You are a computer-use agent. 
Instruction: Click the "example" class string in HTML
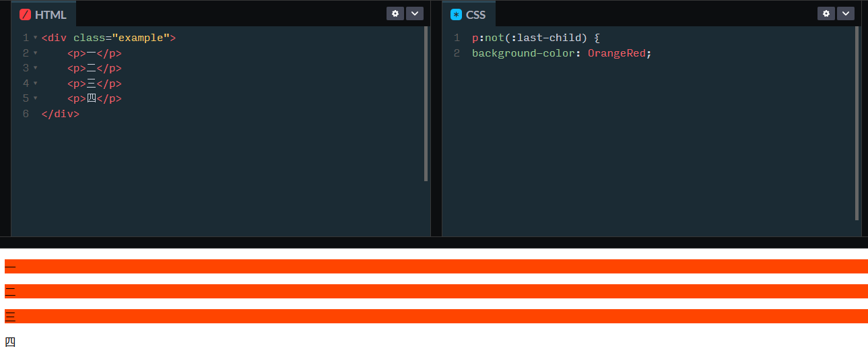pos(141,38)
